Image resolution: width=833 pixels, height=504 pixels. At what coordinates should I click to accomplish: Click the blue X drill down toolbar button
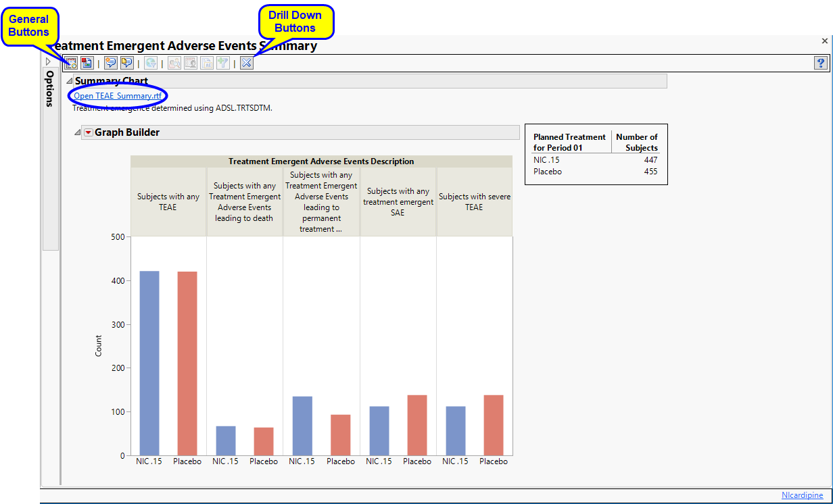point(247,63)
